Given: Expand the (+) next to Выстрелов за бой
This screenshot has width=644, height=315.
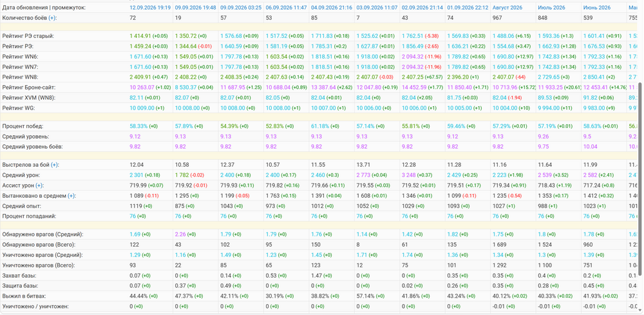Looking at the screenshot, I should tap(55, 165).
